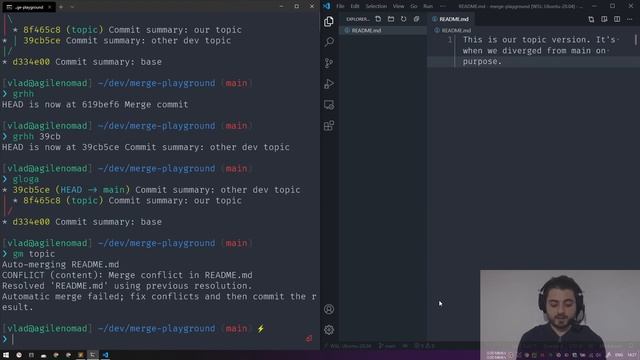Click the errors and warnings count in status bar

tap(424, 346)
